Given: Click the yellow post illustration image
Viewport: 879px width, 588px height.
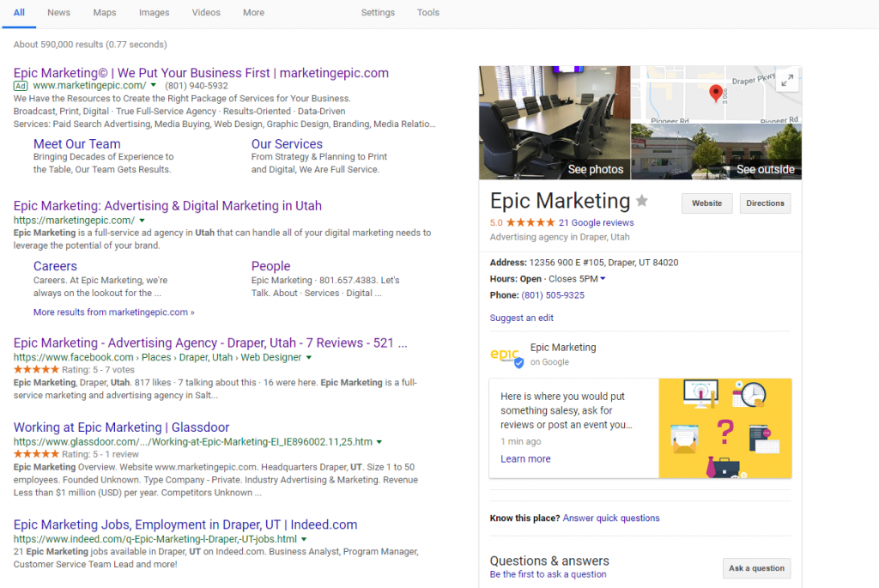Looking at the screenshot, I should pos(724,428).
